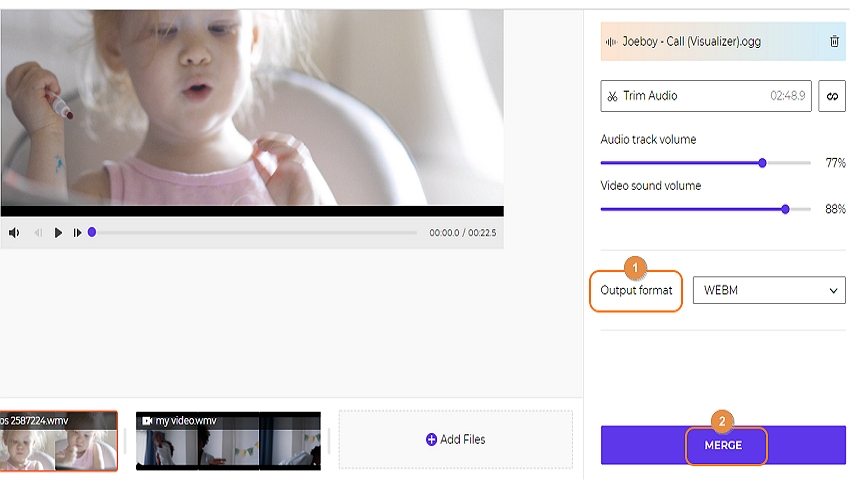This screenshot has height=480, width=850.
Task: Click the scissors icon in Trim Audio
Action: tap(613, 96)
